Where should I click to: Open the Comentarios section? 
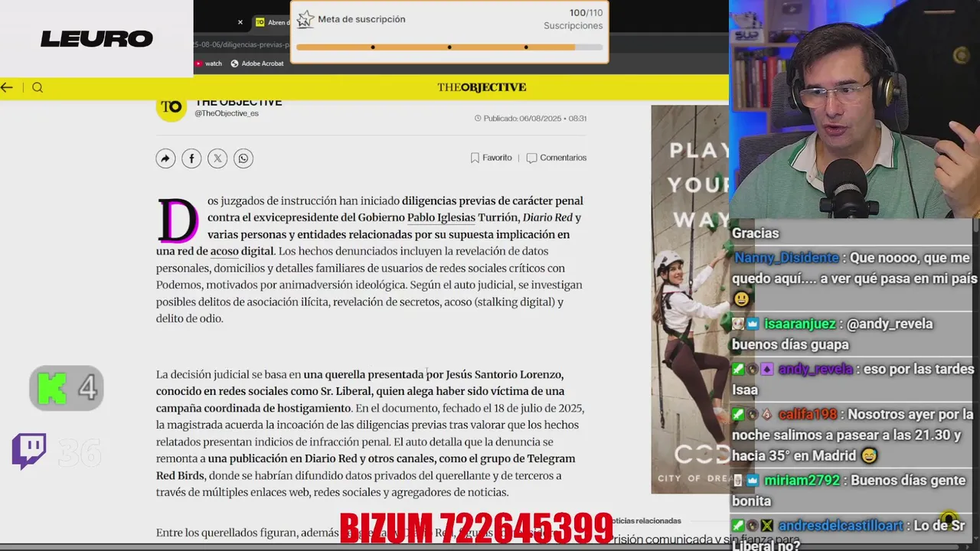click(557, 158)
